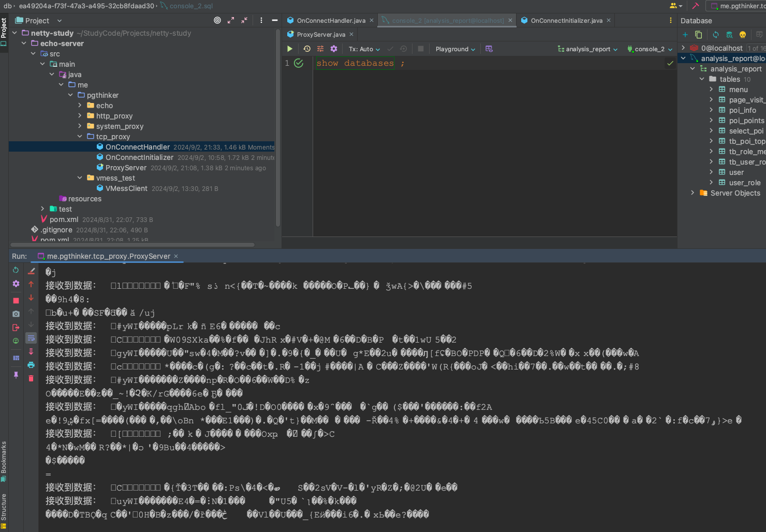Toggle soft-wrap in Run console

coord(31,338)
